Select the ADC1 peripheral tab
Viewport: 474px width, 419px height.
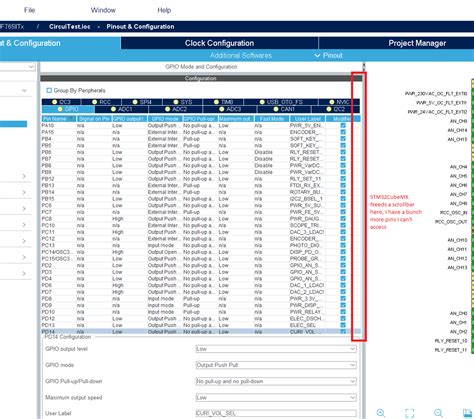122,109
